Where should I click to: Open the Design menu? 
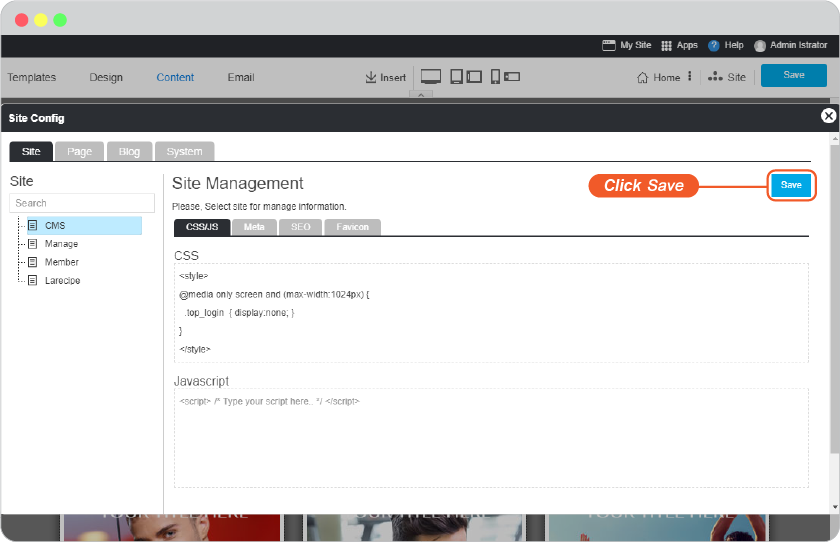[106, 77]
